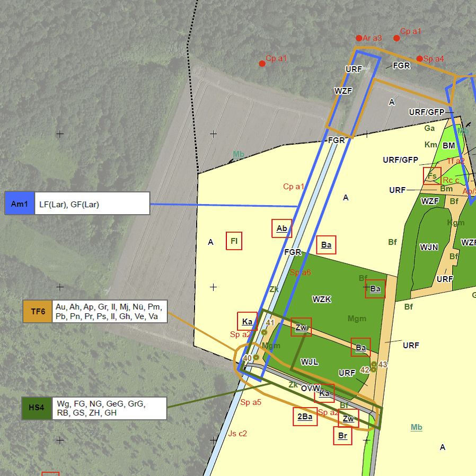
Task: Click the red-boxed Ab symbol
Action: click(x=282, y=228)
